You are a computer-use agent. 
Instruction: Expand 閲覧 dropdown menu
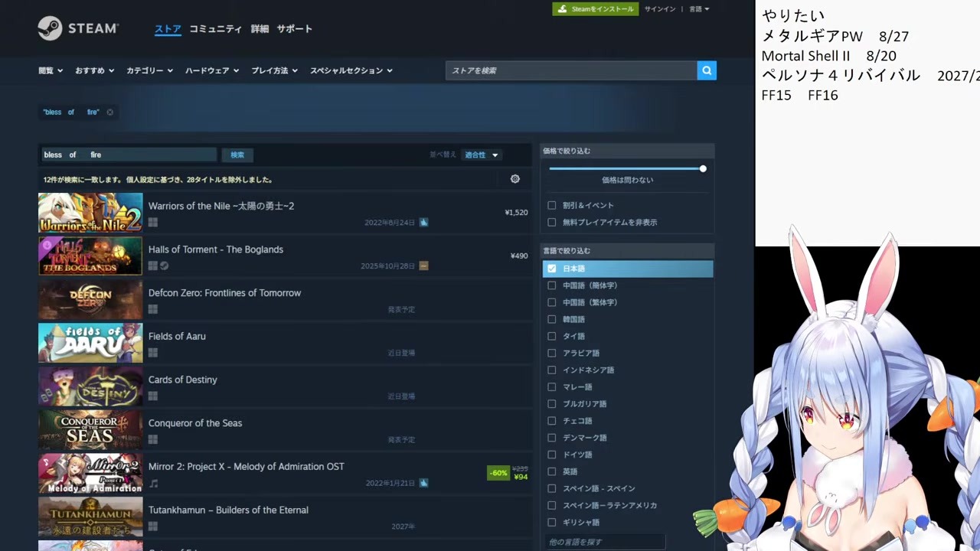pyautogui.click(x=51, y=70)
